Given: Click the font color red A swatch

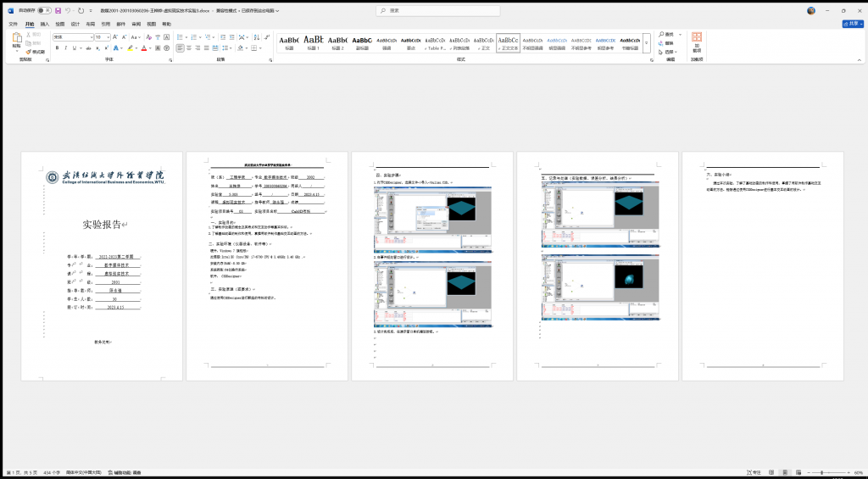Looking at the screenshot, I should [x=145, y=48].
